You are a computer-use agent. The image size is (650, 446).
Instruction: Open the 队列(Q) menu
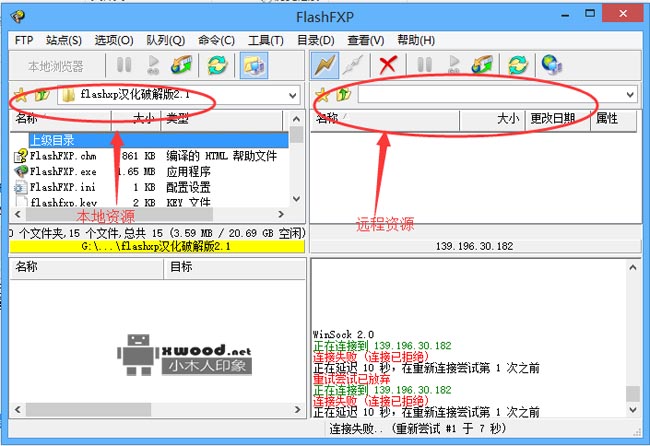pos(165,40)
